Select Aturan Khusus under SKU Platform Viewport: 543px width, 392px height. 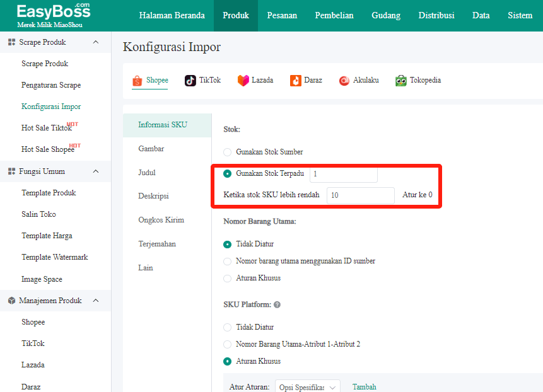coord(227,361)
